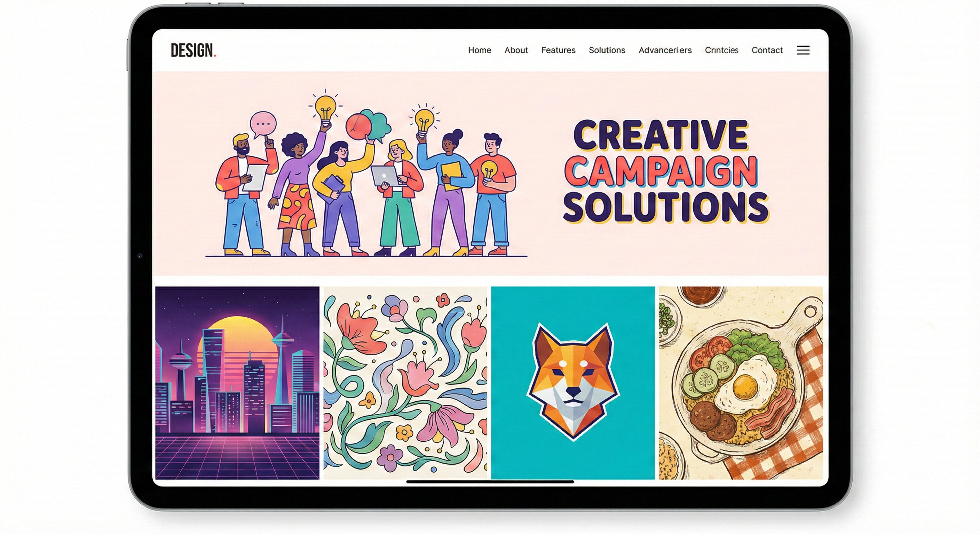Open the Home nav link
This screenshot has width=980, height=535.
tap(479, 50)
